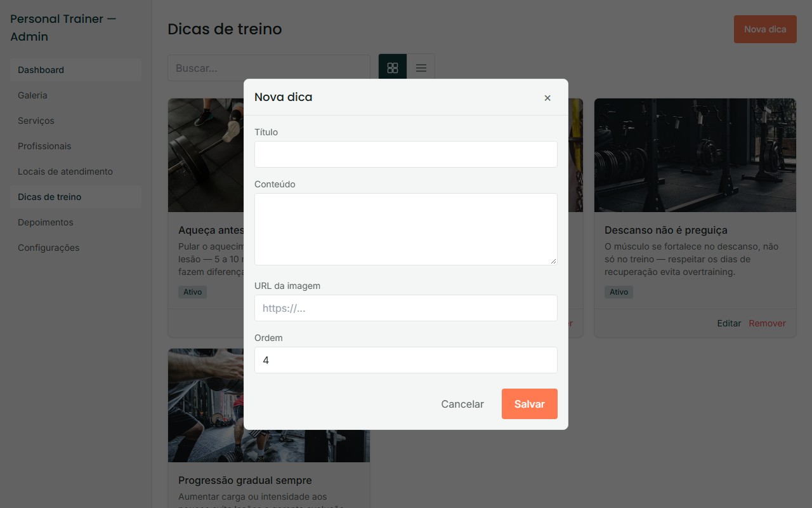Click the Título input field
Image resolution: width=812 pixels, height=508 pixels.
(406, 154)
